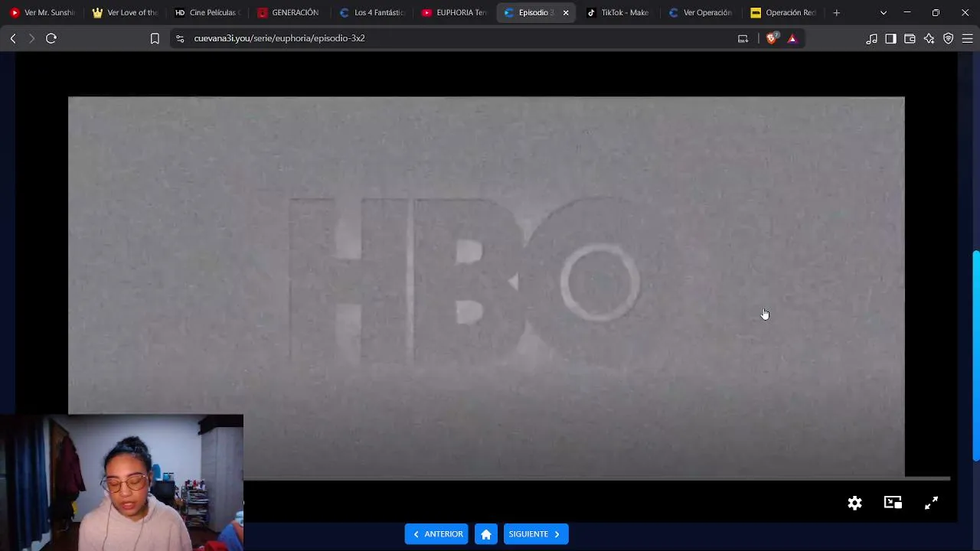Screen dimensions: 980x551
Task: Reload the Euphoria episode page
Action: [51, 38]
